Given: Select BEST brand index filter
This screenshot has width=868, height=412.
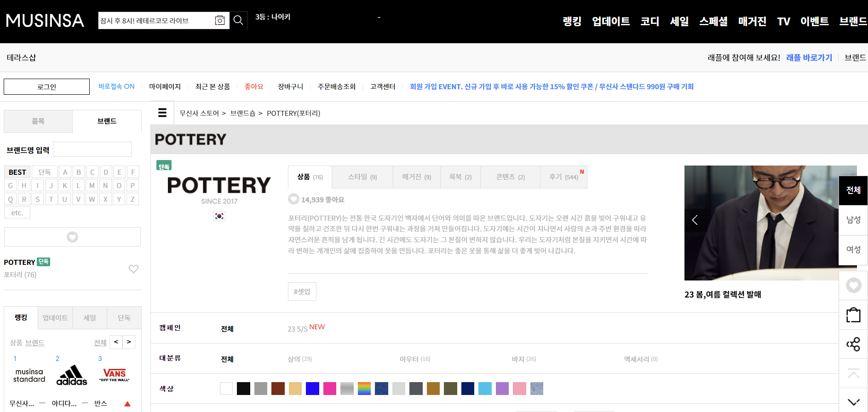Looking at the screenshot, I should [x=17, y=172].
